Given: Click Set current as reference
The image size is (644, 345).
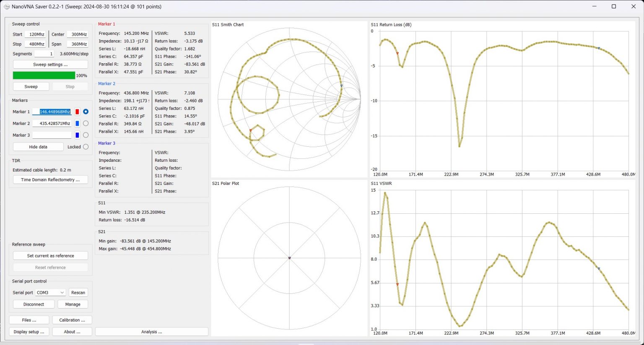Looking at the screenshot, I should tap(50, 256).
